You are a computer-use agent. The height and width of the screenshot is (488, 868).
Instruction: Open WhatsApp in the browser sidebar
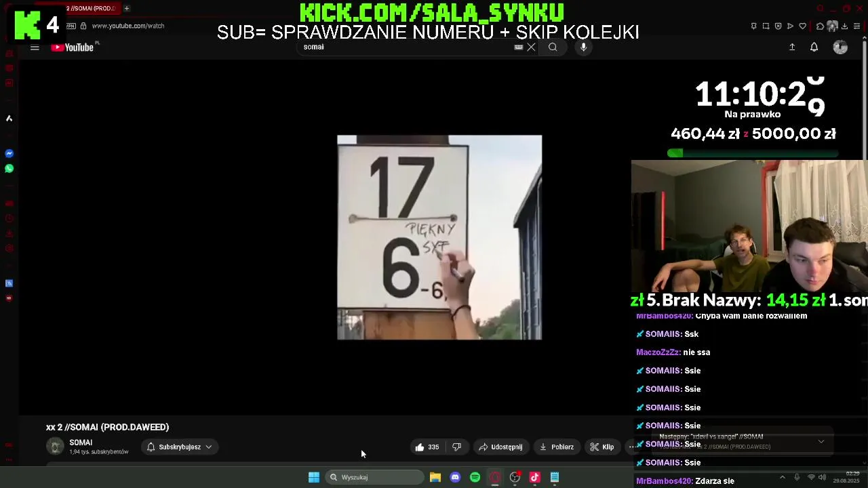tap(9, 169)
